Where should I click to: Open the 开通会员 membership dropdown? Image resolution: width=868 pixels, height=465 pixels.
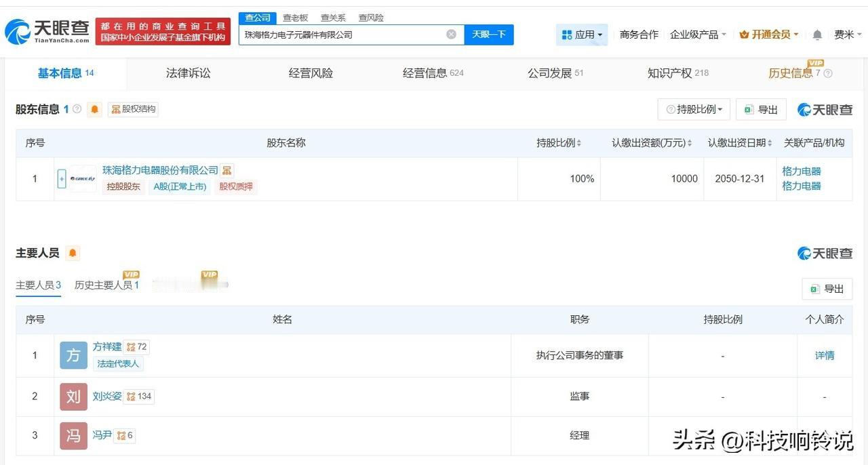(x=768, y=35)
